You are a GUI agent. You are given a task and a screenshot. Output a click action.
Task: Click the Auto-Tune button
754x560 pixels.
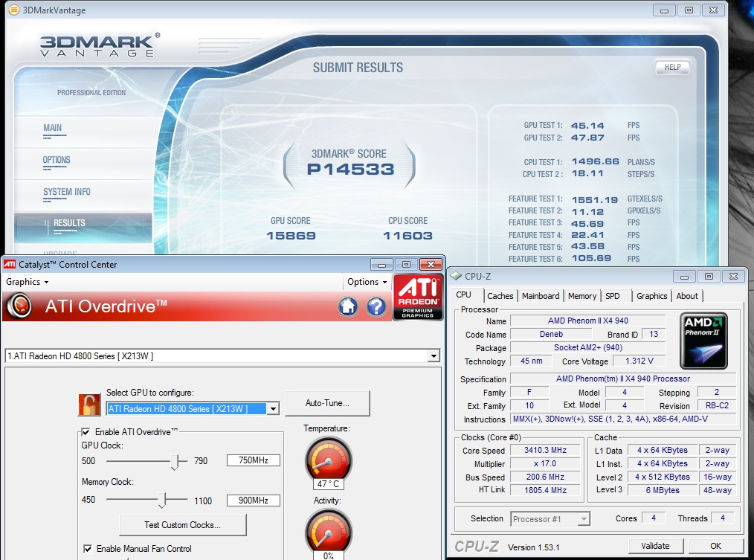click(x=327, y=403)
